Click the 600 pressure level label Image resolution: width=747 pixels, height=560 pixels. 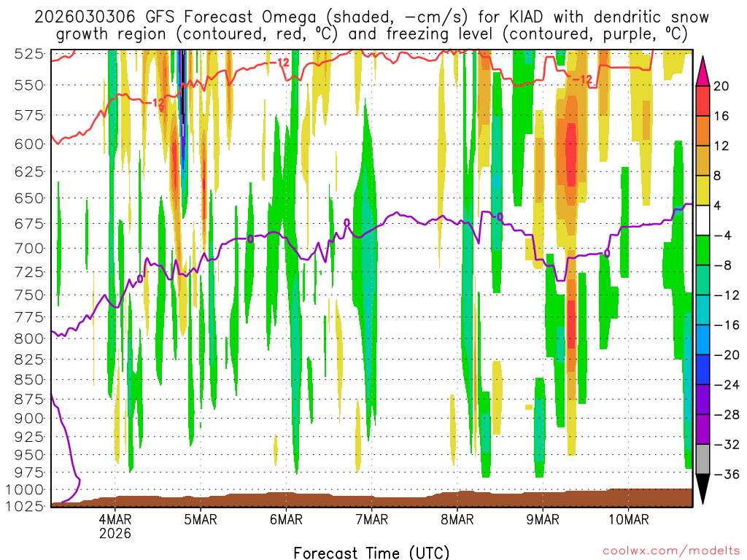point(29,144)
